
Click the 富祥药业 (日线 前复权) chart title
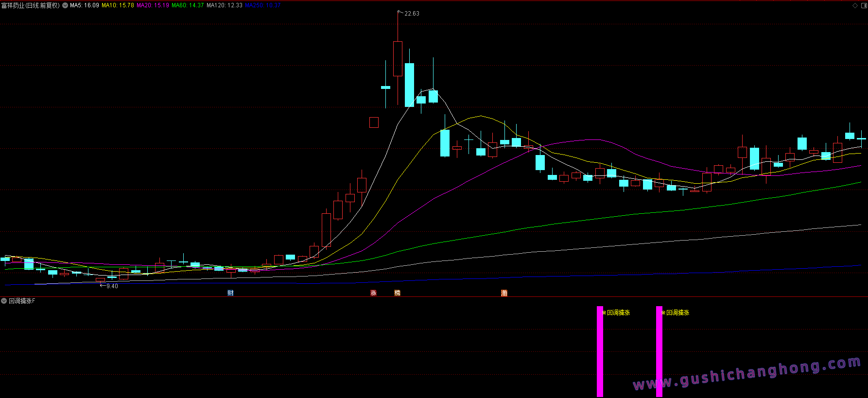pyautogui.click(x=30, y=5)
